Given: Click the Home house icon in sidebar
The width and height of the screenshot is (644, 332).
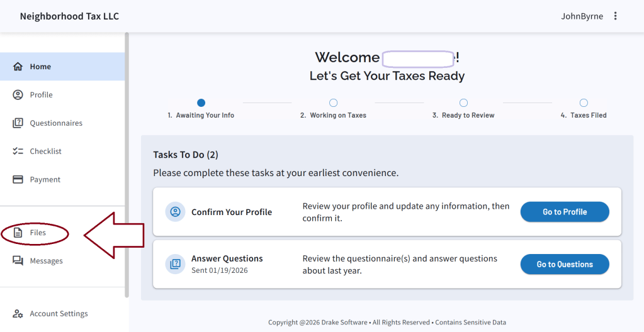Looking at the screenshot, I should [x=18, y=67].
